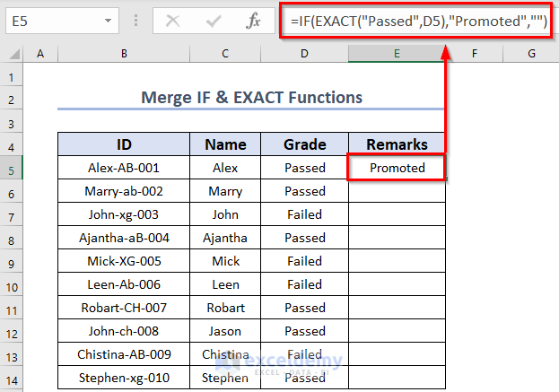
Task: Click the Enter checkmark icon in formula bar
Action: (x=214, y=20)
